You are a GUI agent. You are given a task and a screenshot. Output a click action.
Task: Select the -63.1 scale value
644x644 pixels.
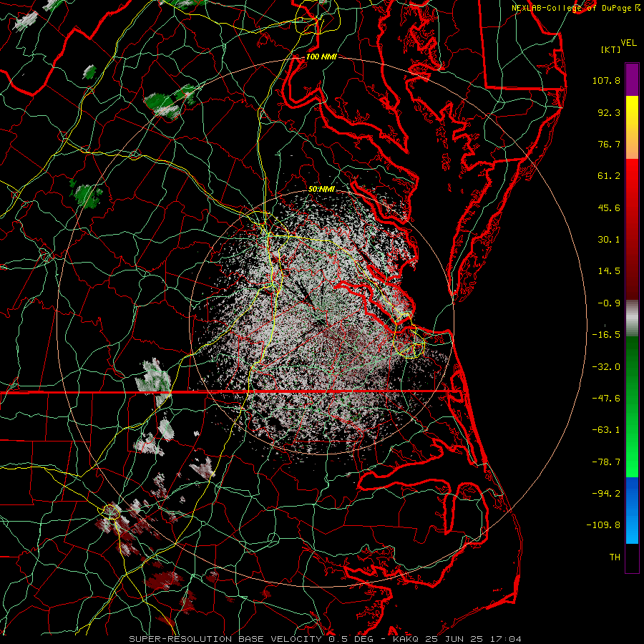tap(606, 430)
